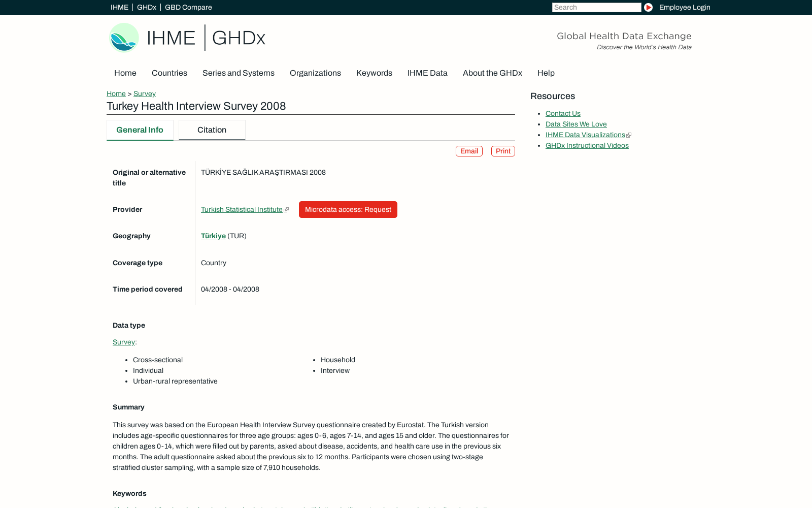This screenshot has width=812, height=508.
Task: Click the page title Turkey Health Interview Survey 2008
Action: click(196, 106)
